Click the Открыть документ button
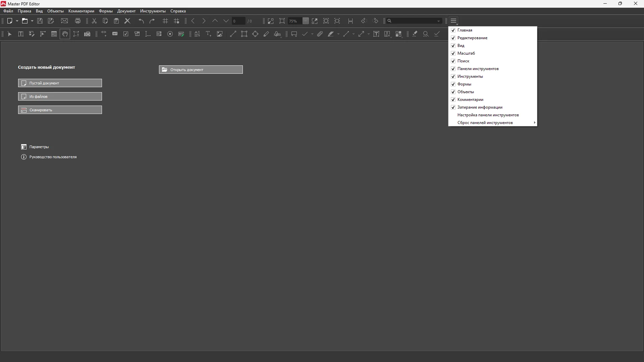This screenshot has height=362, width=644. [201, 70]
